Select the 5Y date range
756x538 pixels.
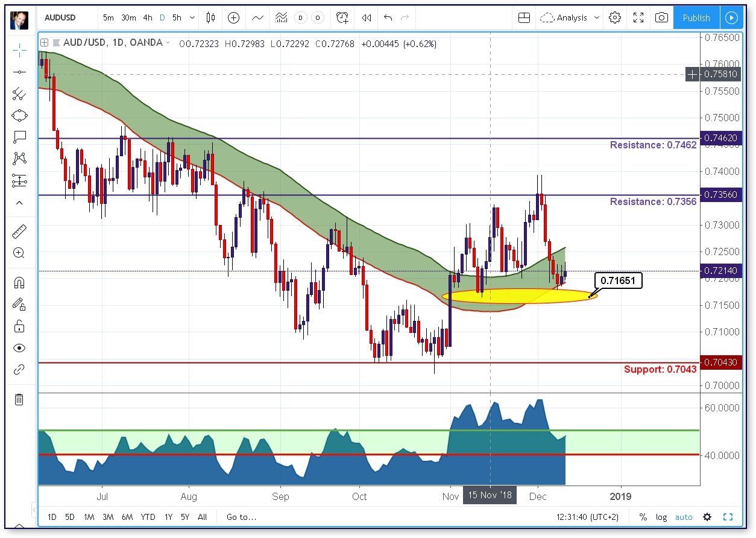[185, 517]
